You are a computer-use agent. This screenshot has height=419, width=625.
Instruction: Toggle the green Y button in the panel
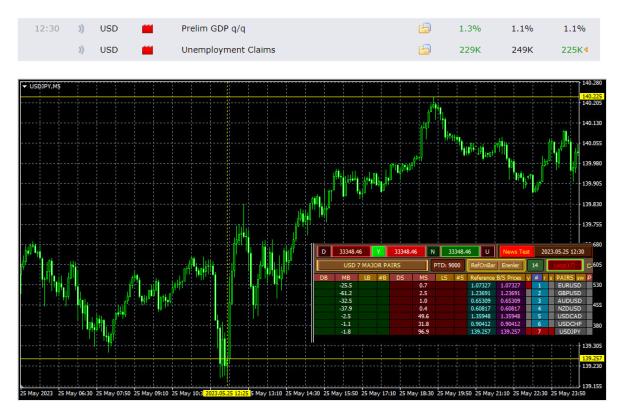pos(378,252)
